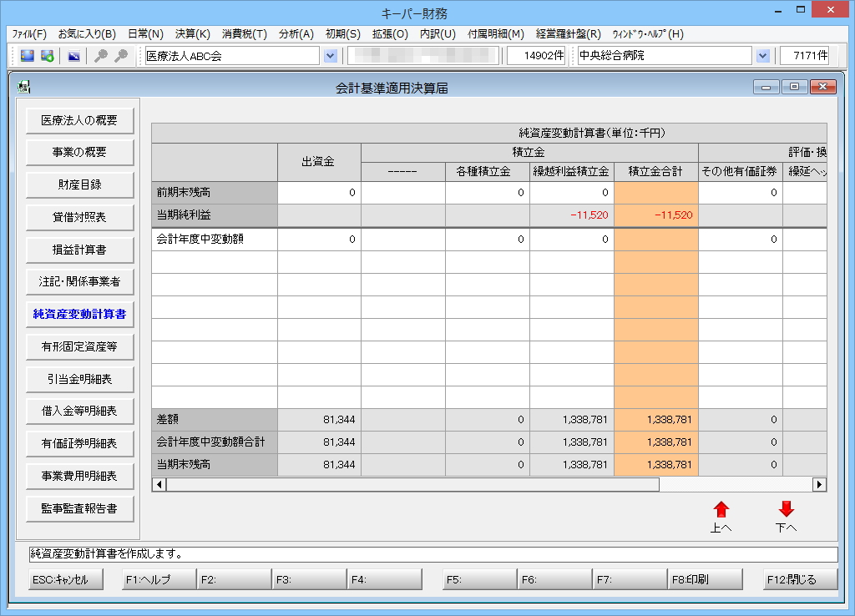Open the 損益計算書 section

click(80, 250)
